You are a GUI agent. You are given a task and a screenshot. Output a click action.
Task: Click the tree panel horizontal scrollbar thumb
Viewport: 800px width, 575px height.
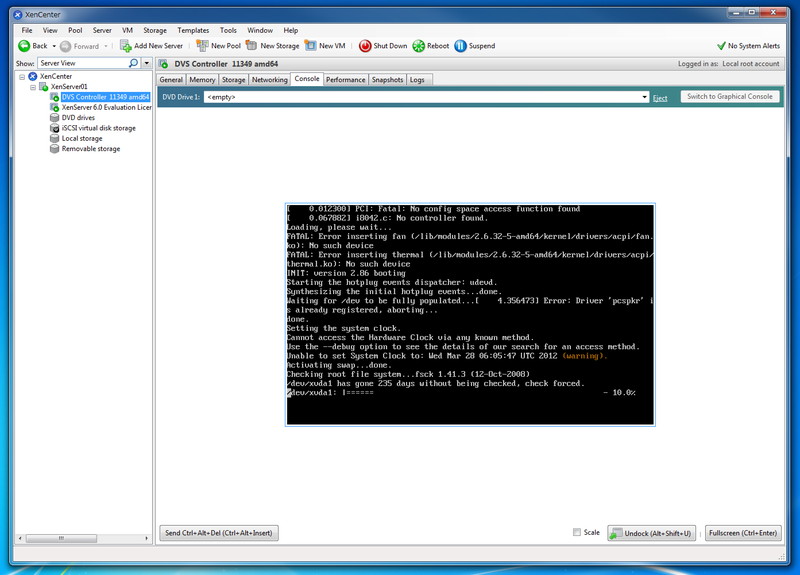[x=61, y=538]
